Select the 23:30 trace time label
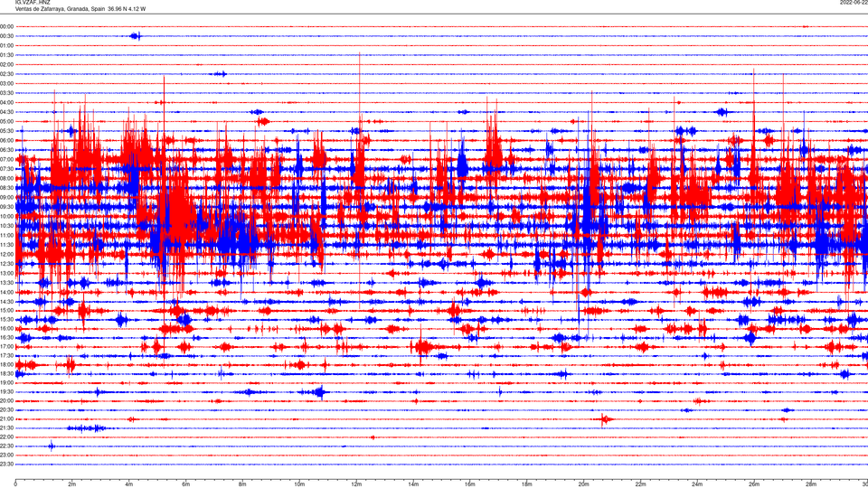The height and width of the screenshot is (488, 868). pyautogui.click(x=6, y=465)
